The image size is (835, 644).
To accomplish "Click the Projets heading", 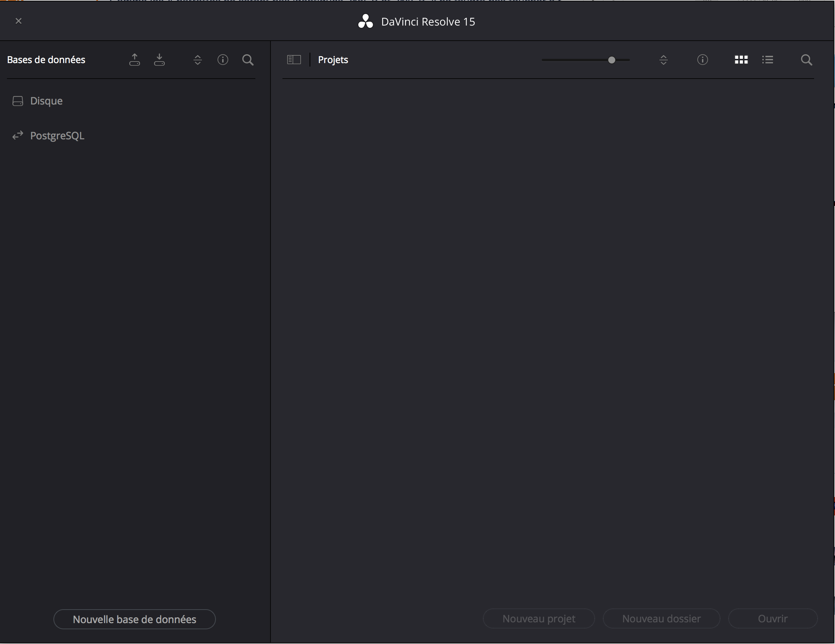I will pyautogui.click(x=333, y=60).
